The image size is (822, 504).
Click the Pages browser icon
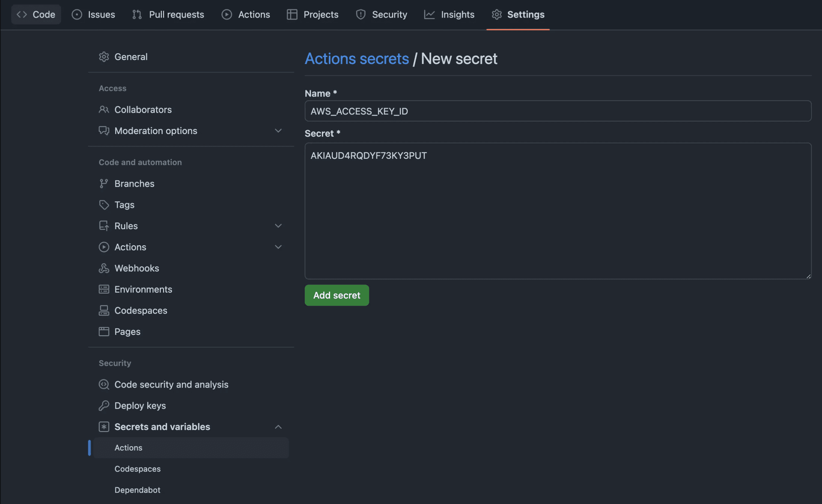tap(104, 332)
